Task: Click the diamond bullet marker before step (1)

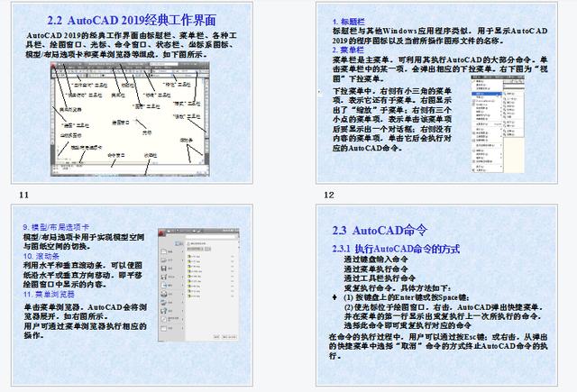Action: [334, 297]
